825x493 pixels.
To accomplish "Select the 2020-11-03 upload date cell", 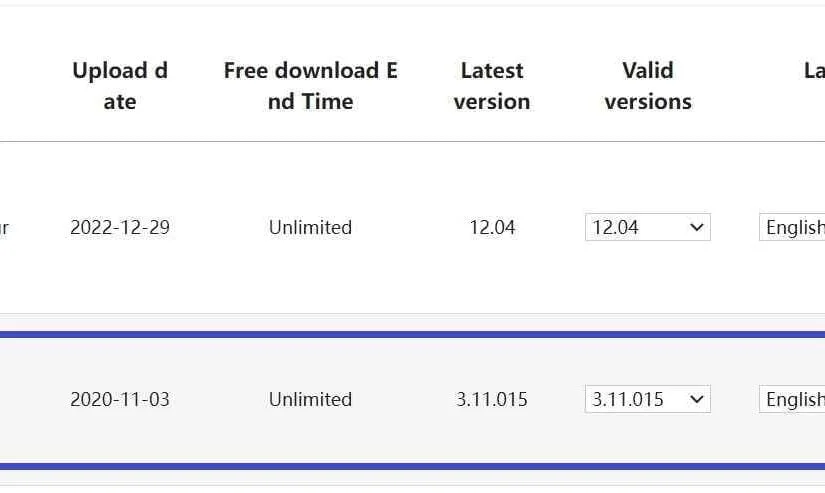I will [120, 399].
